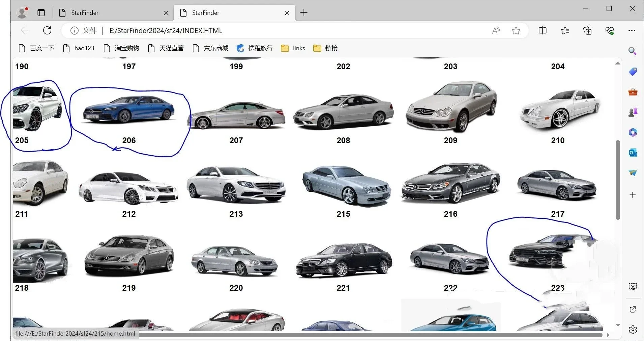Click the black sedan thumbnail 221
Image resolution: width=644 pixels, height=341 pixels.
tap(344, 260)
